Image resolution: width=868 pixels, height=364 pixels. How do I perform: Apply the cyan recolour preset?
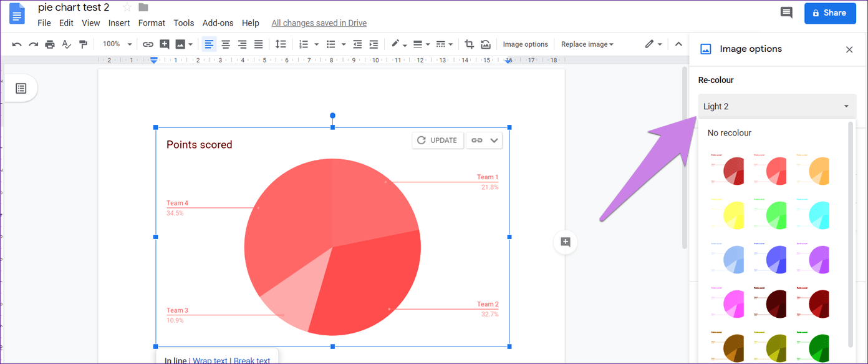813,214
